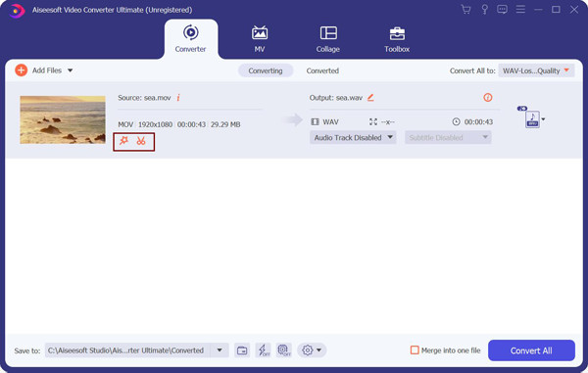
Task: Click the output resolution icon
Action: tap(373, 121)
